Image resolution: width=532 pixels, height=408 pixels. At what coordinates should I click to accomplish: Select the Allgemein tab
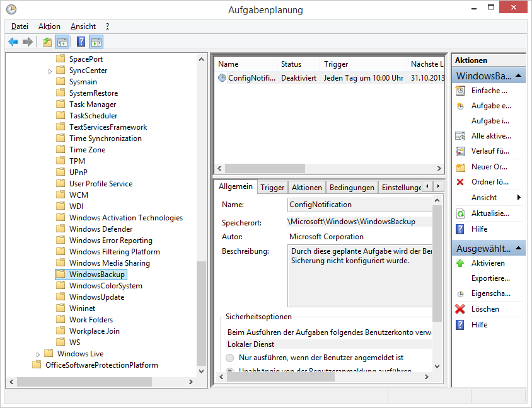click(236, 186)
